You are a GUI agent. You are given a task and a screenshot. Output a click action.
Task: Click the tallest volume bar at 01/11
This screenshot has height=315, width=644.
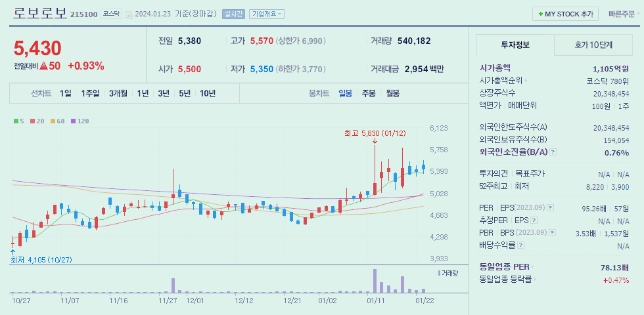375,281
